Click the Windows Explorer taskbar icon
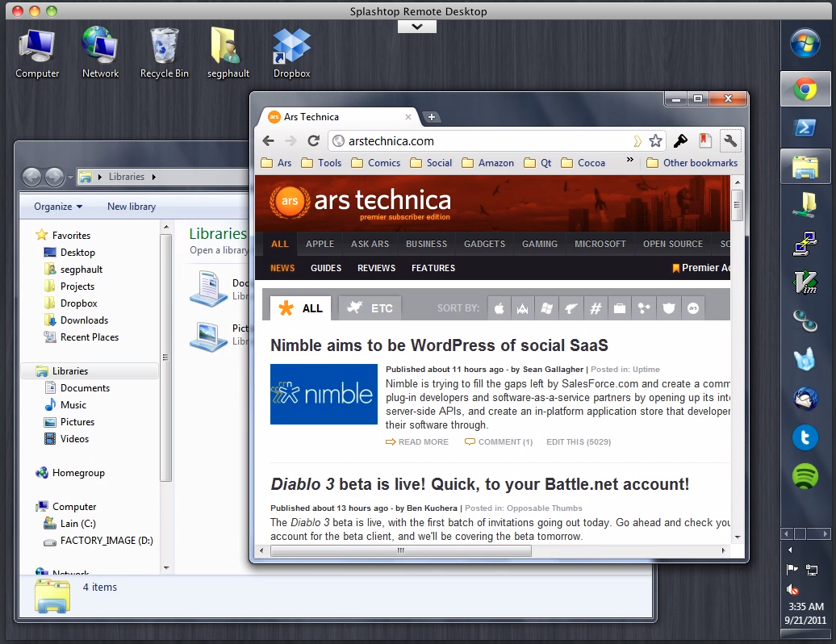The height and width of the screenshot is (644, 836). [805, 166]
